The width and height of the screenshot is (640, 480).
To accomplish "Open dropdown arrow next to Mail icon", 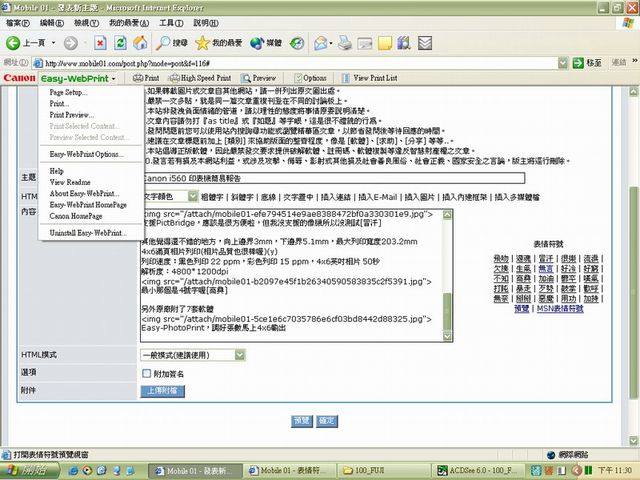I will (331, 43).
